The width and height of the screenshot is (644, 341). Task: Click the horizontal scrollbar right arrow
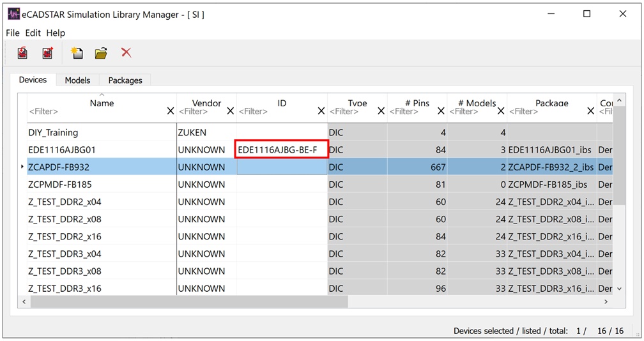pos(606,301)
